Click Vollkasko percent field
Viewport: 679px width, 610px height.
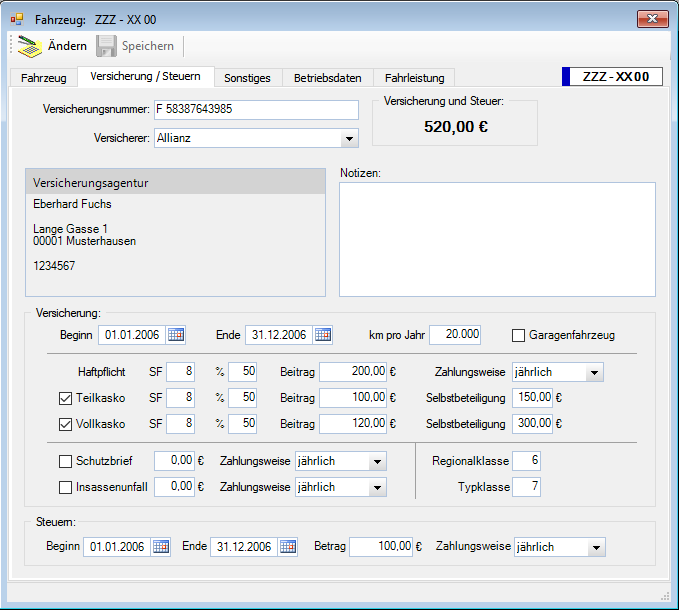tap(242, 424)
